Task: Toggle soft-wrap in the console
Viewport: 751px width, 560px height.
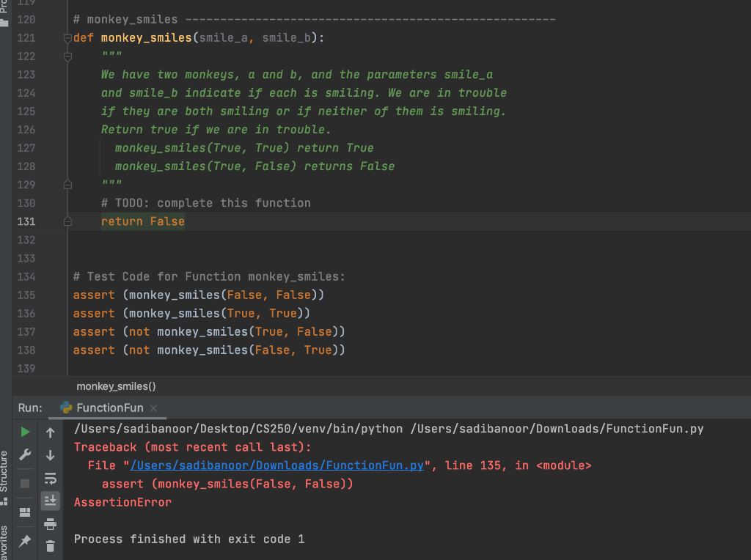Action: (50, 479)
